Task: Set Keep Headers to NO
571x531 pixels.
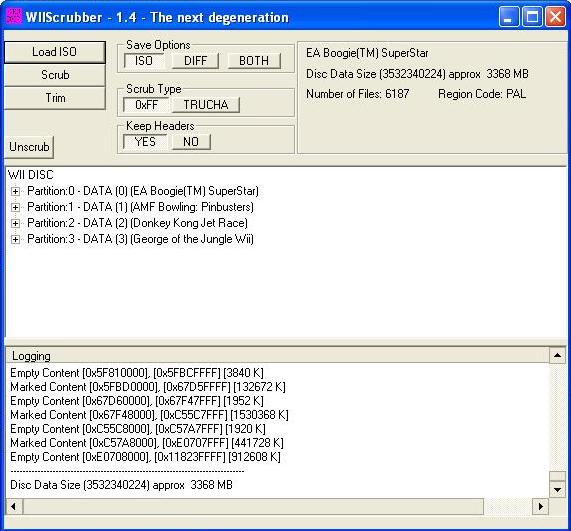Action: [191, 142]
